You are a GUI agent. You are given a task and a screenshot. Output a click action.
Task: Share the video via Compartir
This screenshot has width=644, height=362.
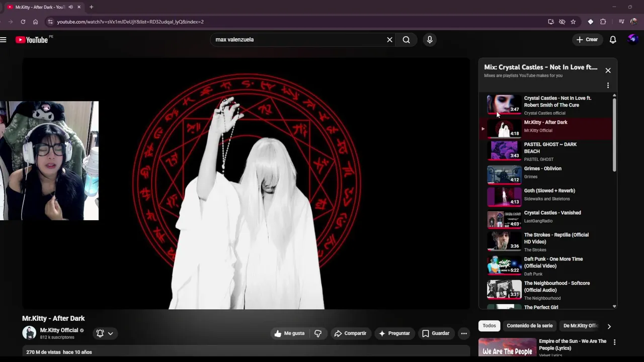350,333
